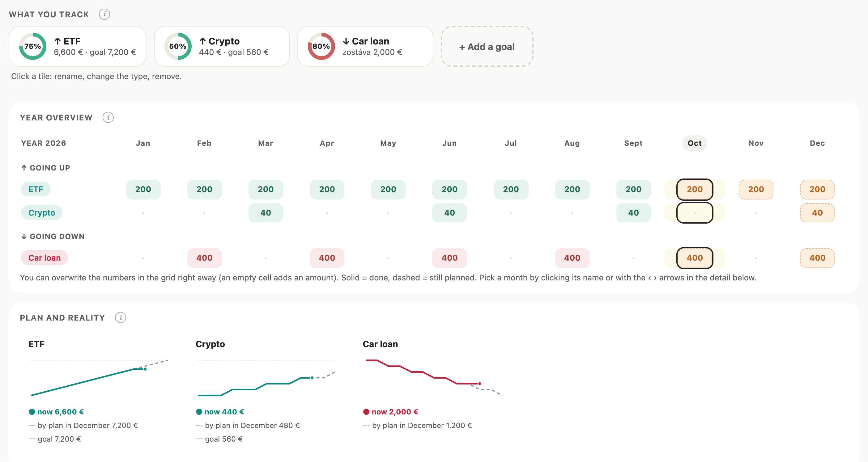The width and height of the screenshot is (868, 462).
Task: Click 'goal 560 €' under Crypto chart
Action: coord(224,439)
